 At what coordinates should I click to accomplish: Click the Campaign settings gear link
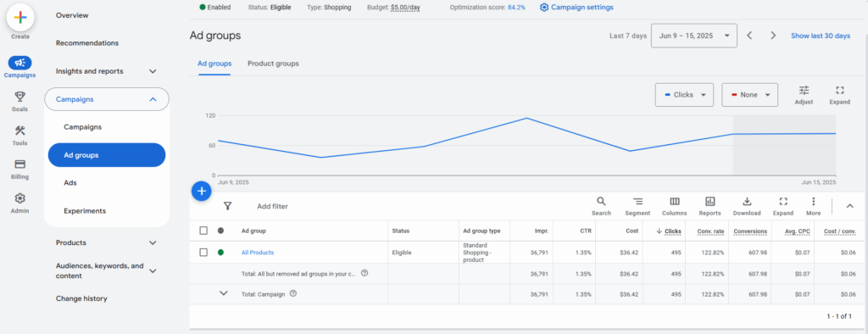576,7
